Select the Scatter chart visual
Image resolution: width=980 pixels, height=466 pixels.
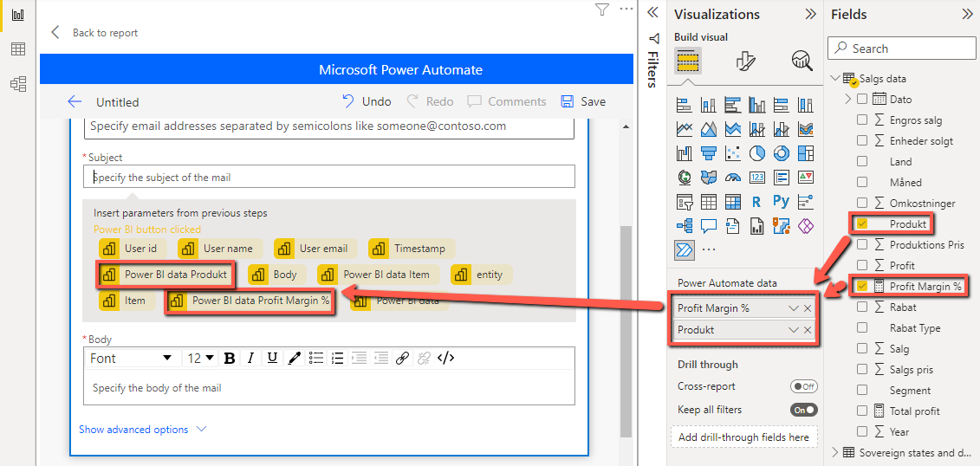(733, 153)
